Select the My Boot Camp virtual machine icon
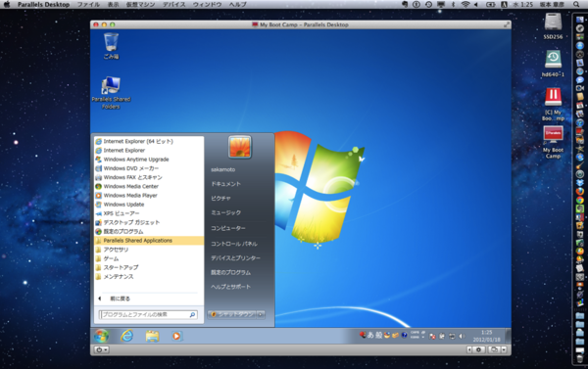The height and width of the screenshot is (369, 588). coord(553,142)
